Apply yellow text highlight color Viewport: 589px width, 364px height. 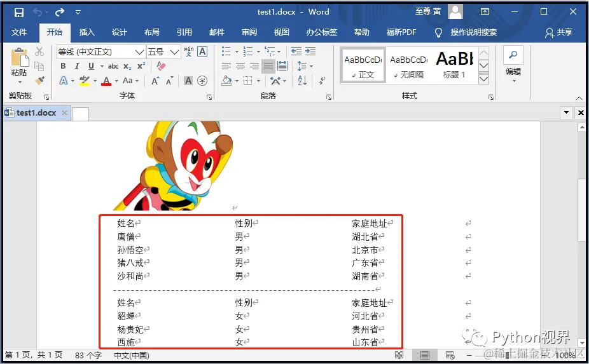point(85,80)
